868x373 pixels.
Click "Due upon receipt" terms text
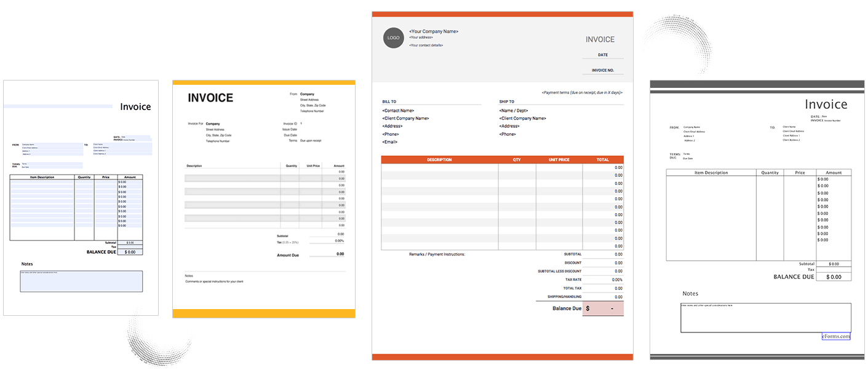tap(311, 141)
